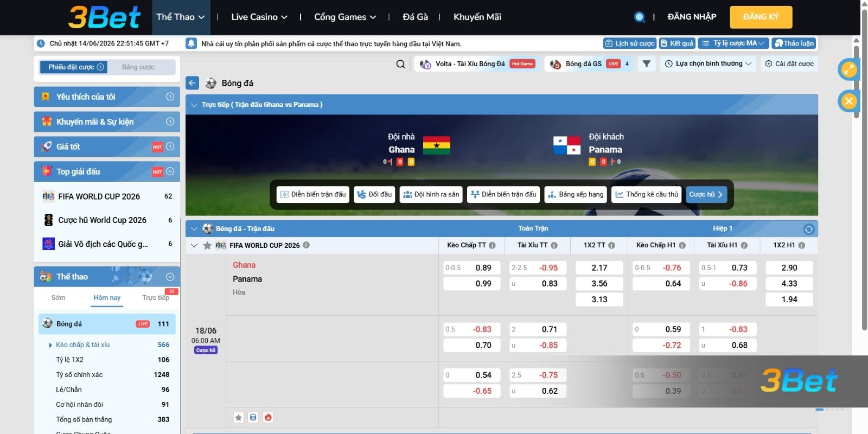Click info icon beside Kèo Chấp H1
This screenshot has width=868, height=434.
(x=682, y=245)
